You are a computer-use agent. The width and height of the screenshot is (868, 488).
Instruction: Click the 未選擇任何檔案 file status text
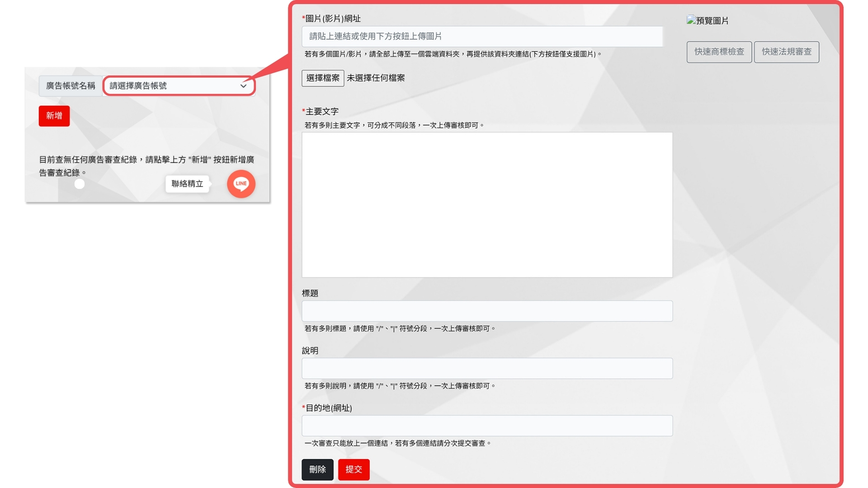coord(376,78)
